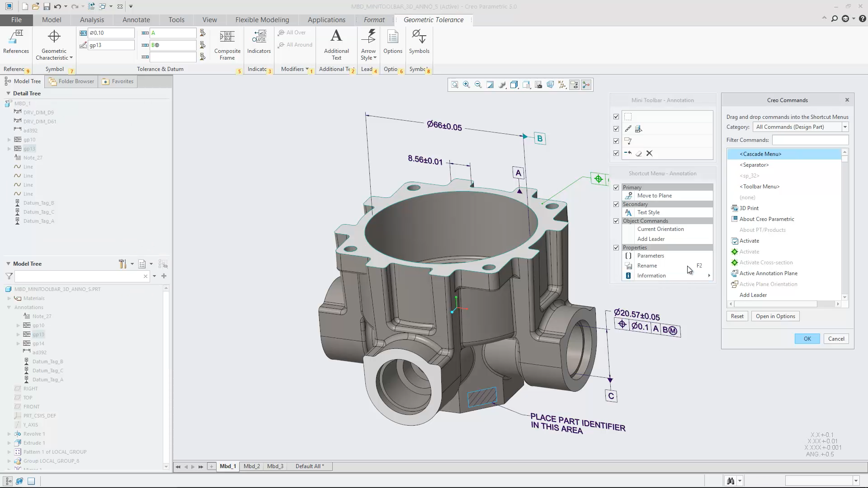The height and width of the screenshot is (488, 868).
Task: Click the Repaint icon in the graphics toolbar
Action: [x=490, y=85]
